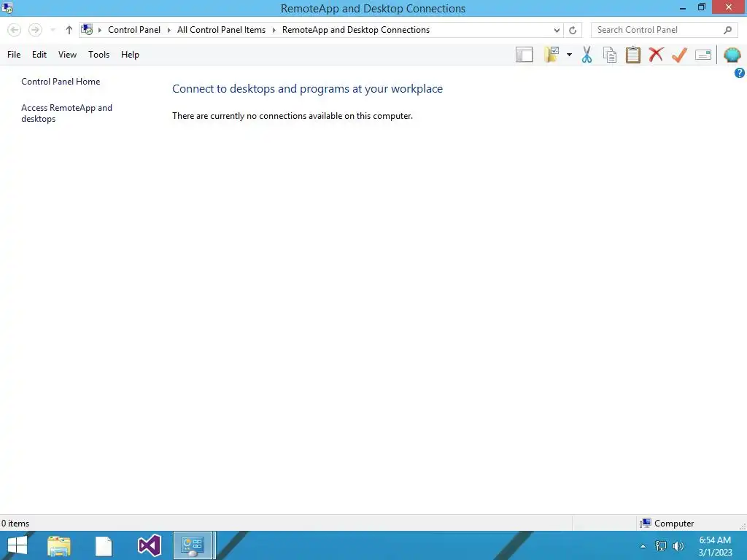Viewport: 747px width, 560px height.
Task: Click the Paste clipboard icon
Action: (x=633, y=55)
